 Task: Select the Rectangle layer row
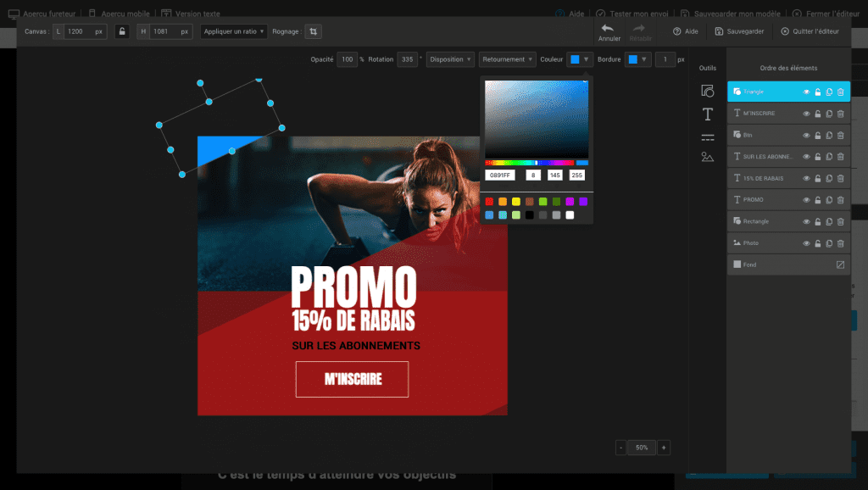pos(788,221)
